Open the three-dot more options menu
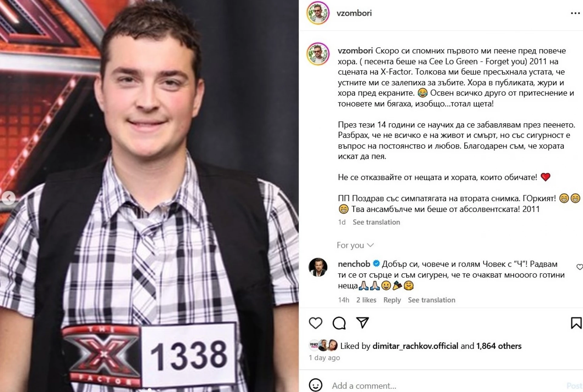 point(575,13)
